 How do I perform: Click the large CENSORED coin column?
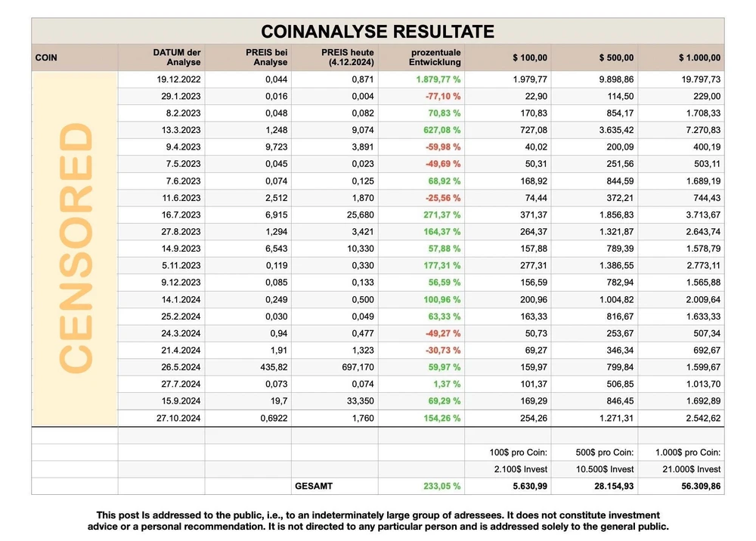pyautogui.click(x=75, y=249)
